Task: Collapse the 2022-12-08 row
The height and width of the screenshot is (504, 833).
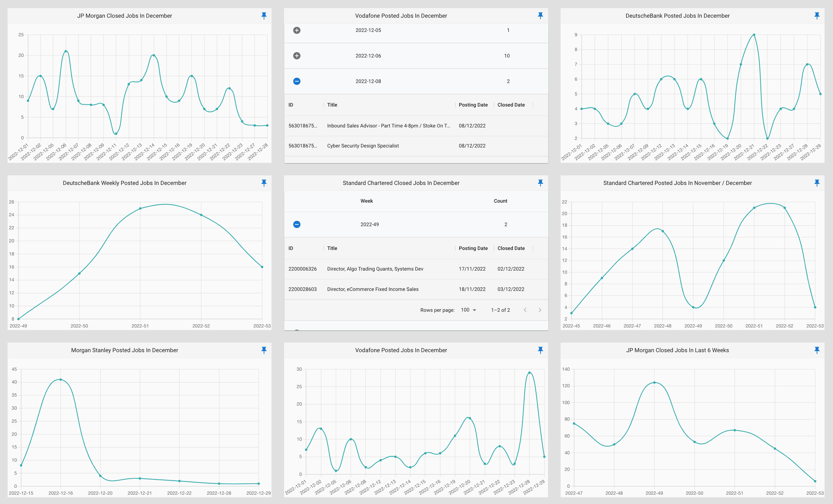Action: [x=297, y=82]
